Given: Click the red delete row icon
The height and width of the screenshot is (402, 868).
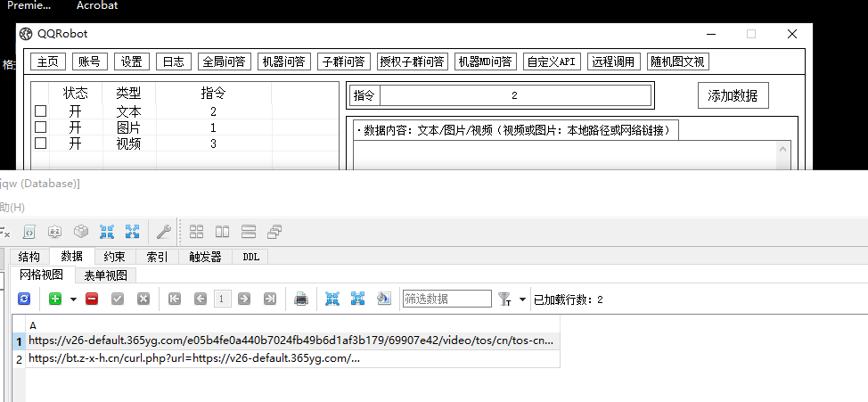Looking at the screenshot, I should pyautogui.click(x=92, y=299).
